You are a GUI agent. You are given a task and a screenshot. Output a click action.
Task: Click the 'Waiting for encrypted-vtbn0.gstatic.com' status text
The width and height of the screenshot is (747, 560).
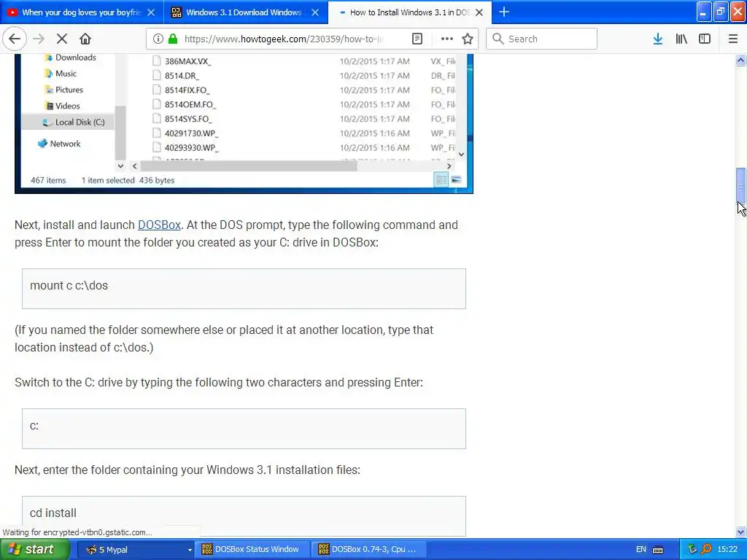(77, 532)
